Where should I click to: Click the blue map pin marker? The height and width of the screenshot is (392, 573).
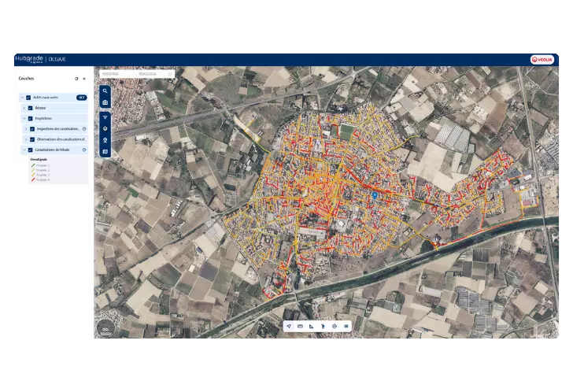(375, 195)
